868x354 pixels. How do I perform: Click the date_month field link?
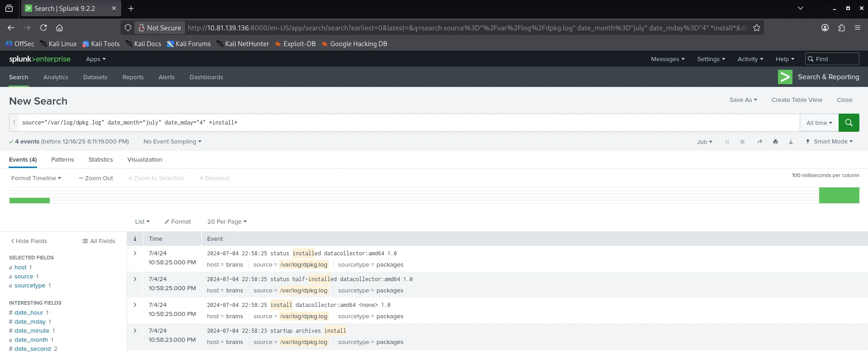tap(31, 340)
